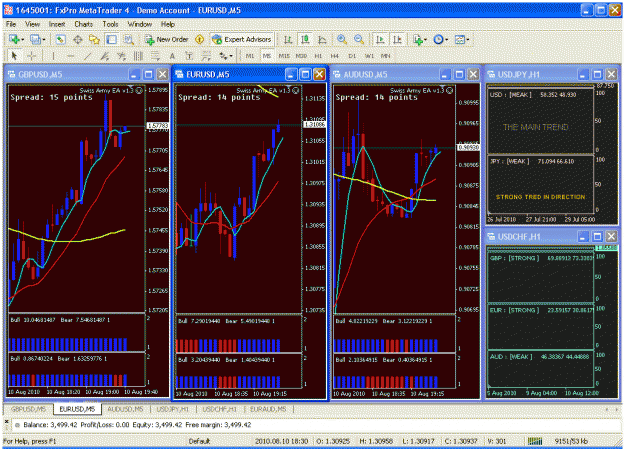Zoom out on the chart

coord(359,39)
